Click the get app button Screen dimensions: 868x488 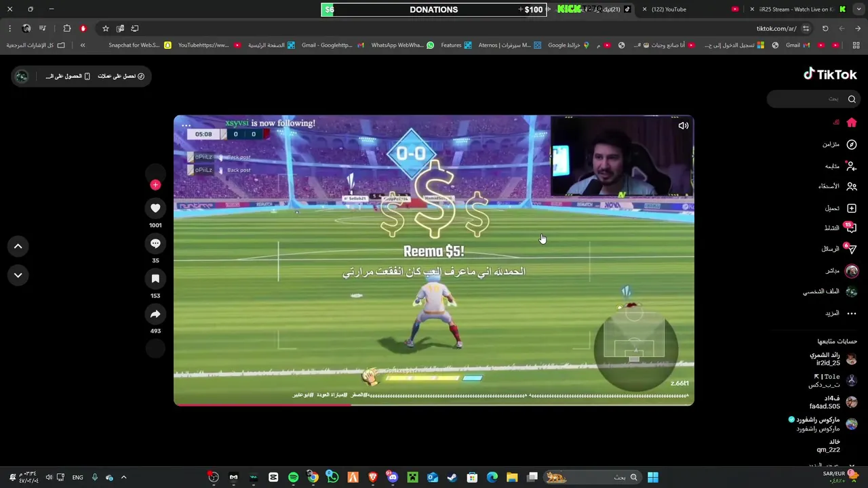[68, 76]
